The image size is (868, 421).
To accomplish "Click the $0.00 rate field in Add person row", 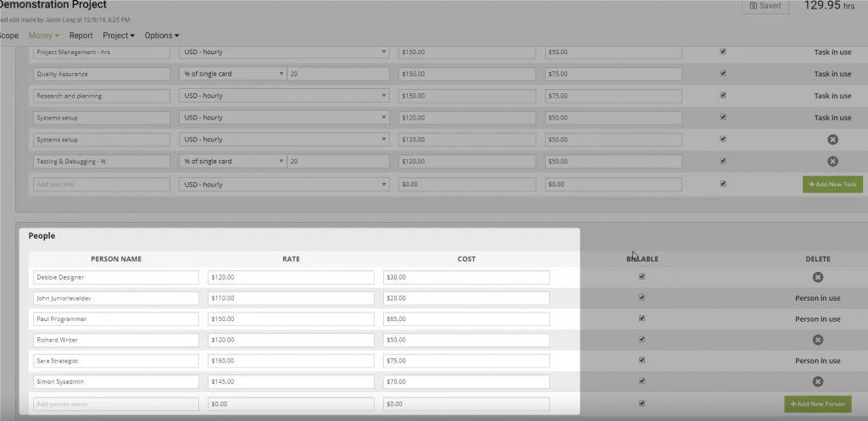I will (x=292, y=404).
